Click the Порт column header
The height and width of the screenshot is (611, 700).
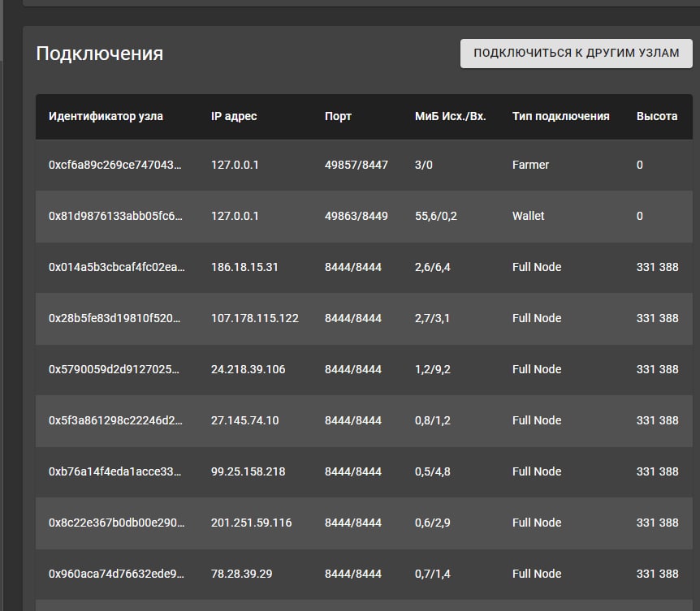coord(338,116)
